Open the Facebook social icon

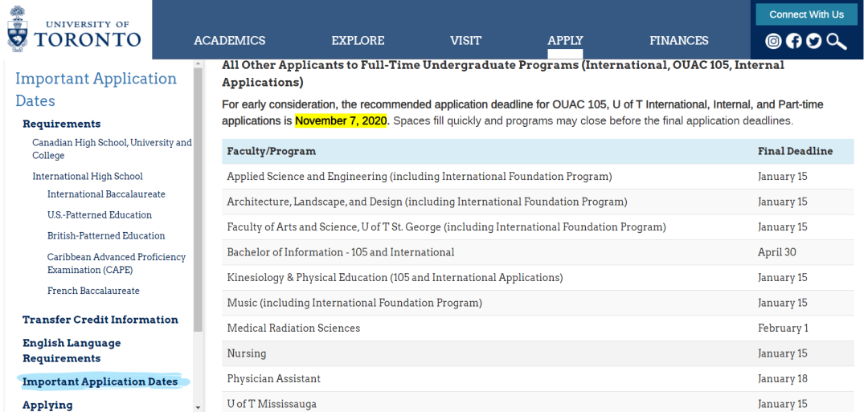click(794, 41)
